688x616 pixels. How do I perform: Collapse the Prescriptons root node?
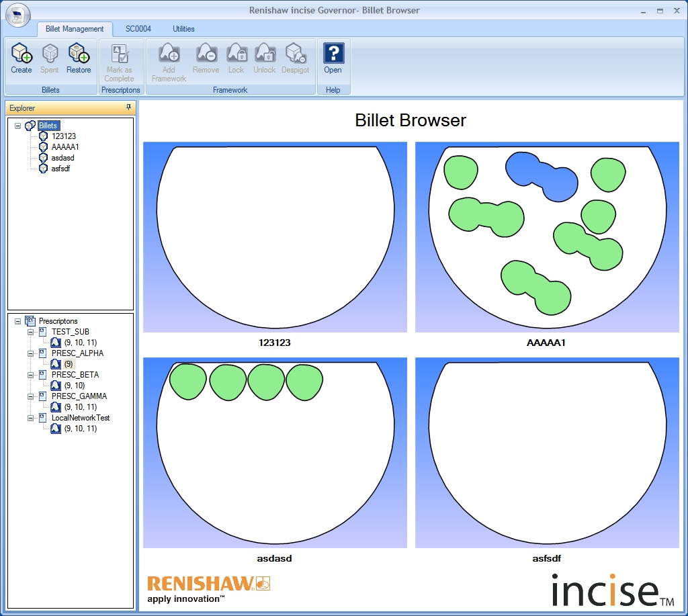point(17,321)
